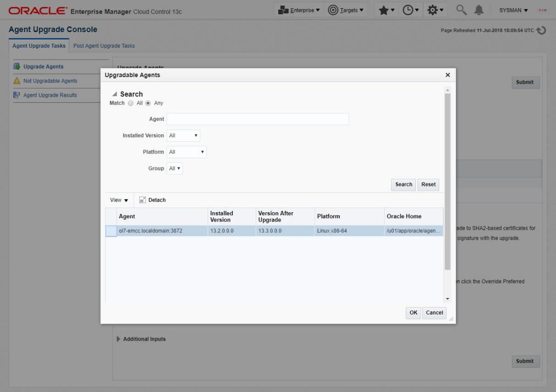This screenshot has height=392, width=556.
Task: Click the top Submit button
Action: [525, 82]
